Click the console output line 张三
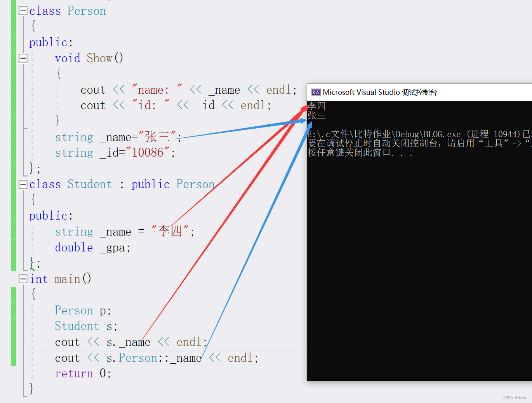This screenshot has height=403, width=532. (316, 115)
